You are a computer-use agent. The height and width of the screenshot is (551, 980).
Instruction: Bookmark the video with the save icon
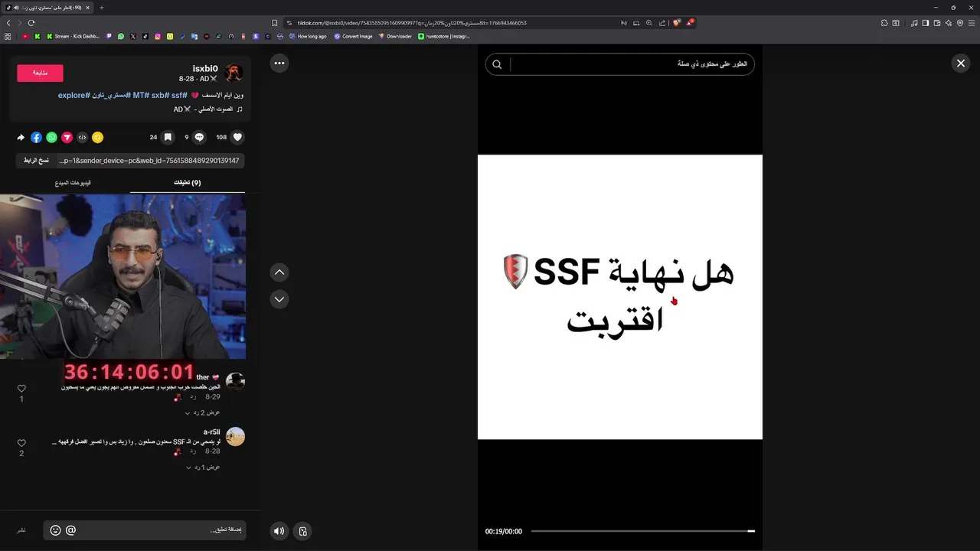tap(168, 138)
